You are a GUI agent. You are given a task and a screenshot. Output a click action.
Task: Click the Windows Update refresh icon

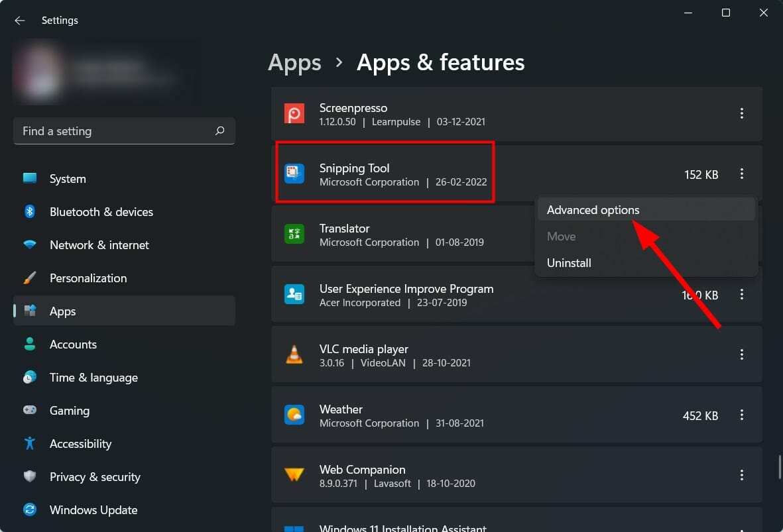pyautogui.click(x=30, y=509)
